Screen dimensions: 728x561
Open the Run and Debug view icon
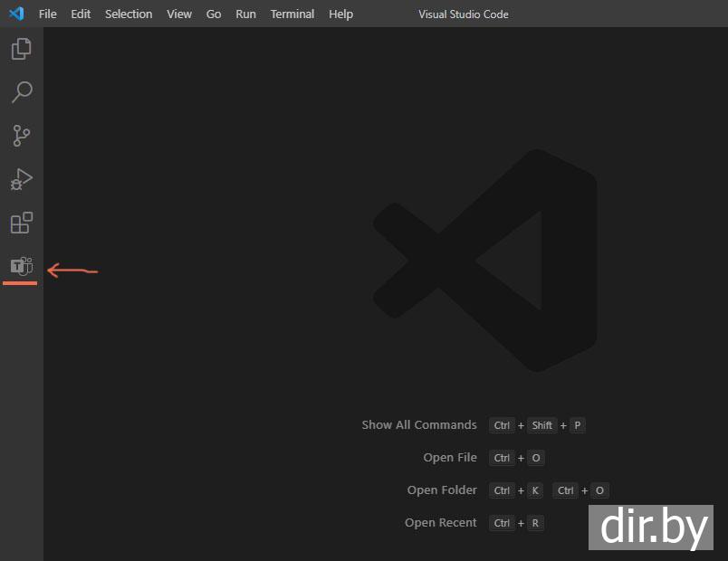click(x=22, y=179)
